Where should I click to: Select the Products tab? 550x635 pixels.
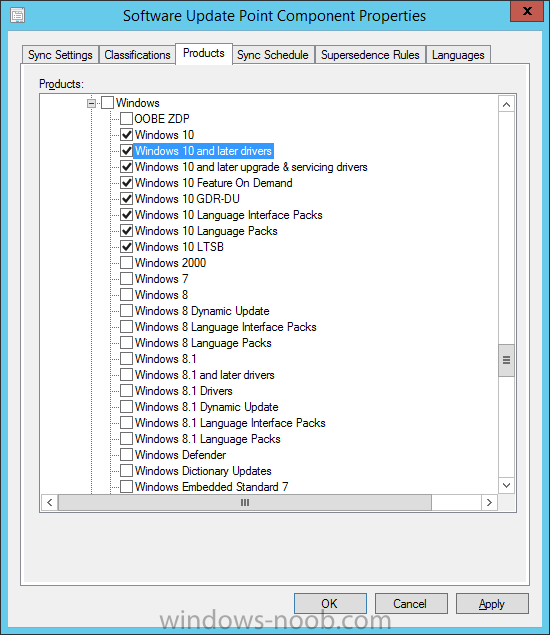point(204,53)
